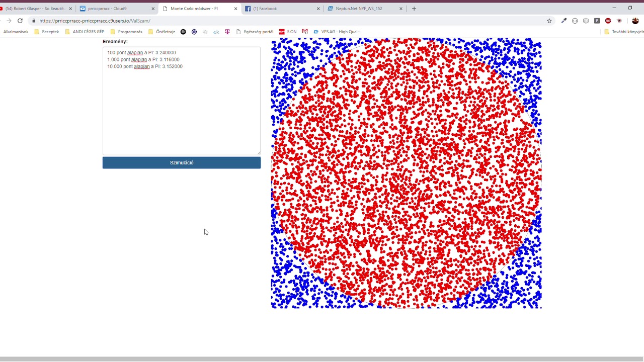The image size is (644, 362).
Task: Open the ANDI CÉGES GÉP bookmark folder
Action: pyautogui.click(x=85, y=32)
